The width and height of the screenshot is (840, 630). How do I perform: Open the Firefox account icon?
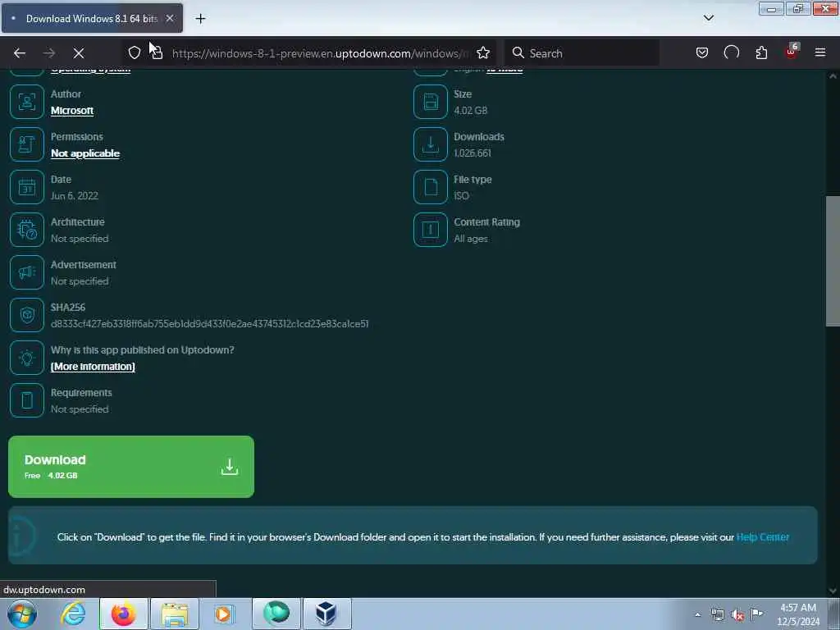tap(731, 52)
